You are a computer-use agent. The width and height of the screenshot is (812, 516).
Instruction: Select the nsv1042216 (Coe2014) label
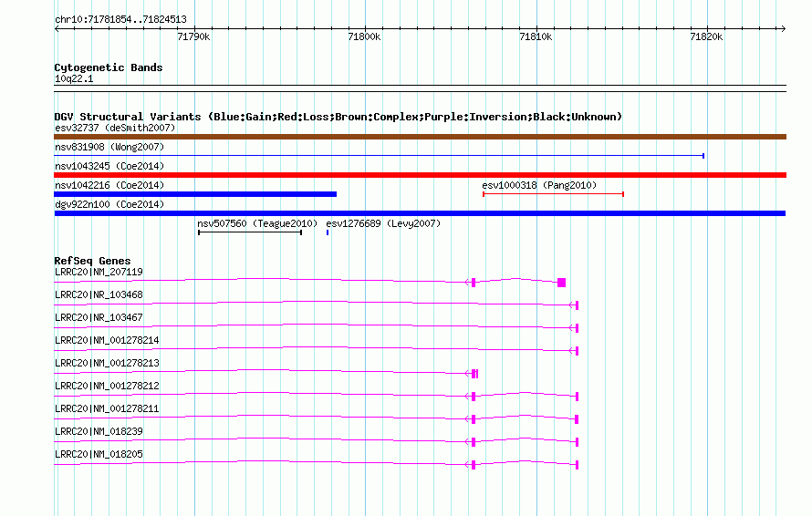coord(109,185)
